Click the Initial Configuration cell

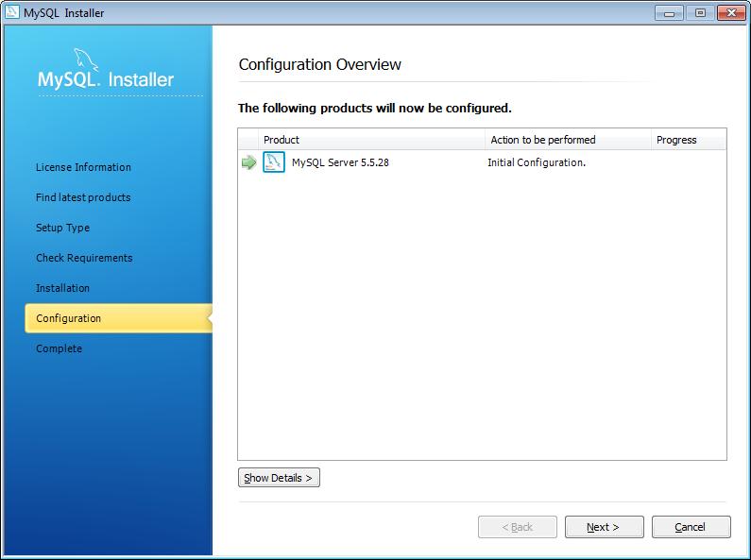click(x=537, y=162)
